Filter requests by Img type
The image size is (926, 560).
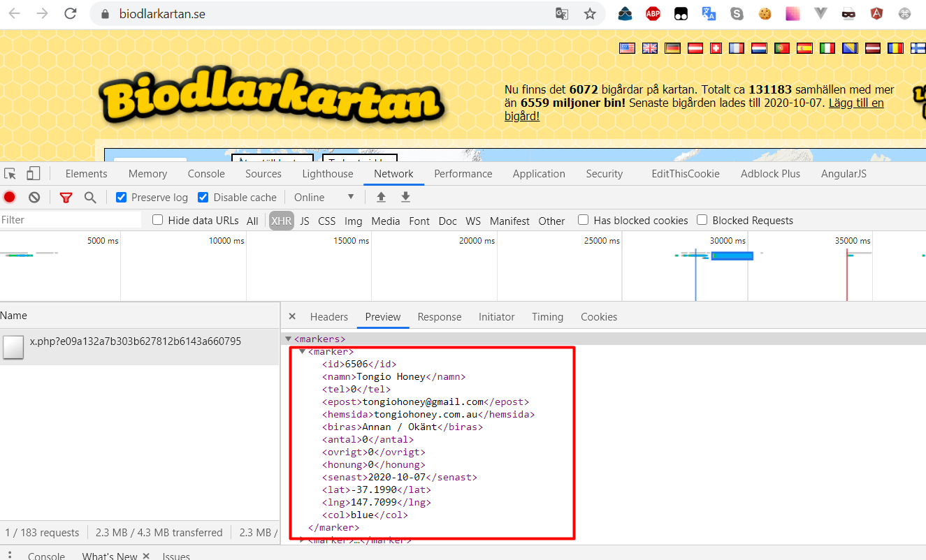point(354,221)
